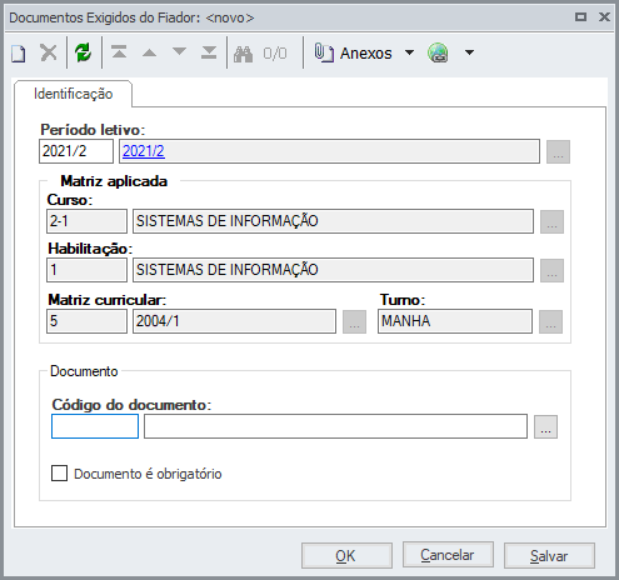Go to the first record
Screen dimensions: 619x580
tap(119, 54)
